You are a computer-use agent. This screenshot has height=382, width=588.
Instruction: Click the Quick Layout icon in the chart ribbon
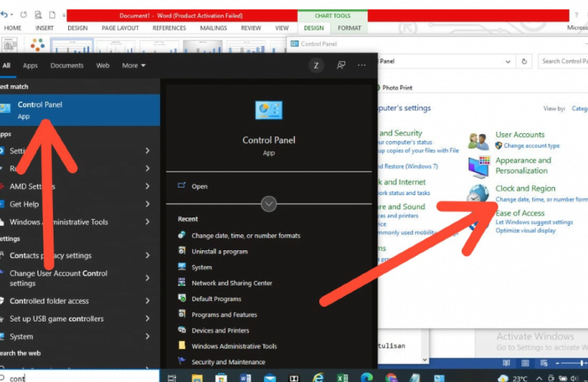click(x=9, y=45)
